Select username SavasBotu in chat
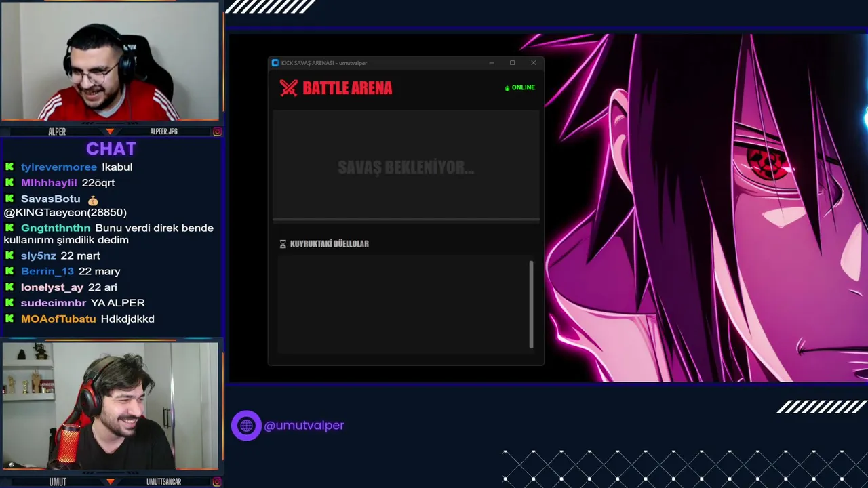Image resolution: width=868 pixels, height=488 pixels. coord(51,199)
